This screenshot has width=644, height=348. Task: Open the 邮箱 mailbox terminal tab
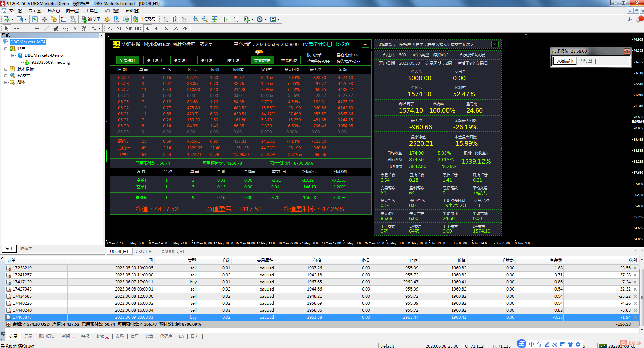pos(102,336)
